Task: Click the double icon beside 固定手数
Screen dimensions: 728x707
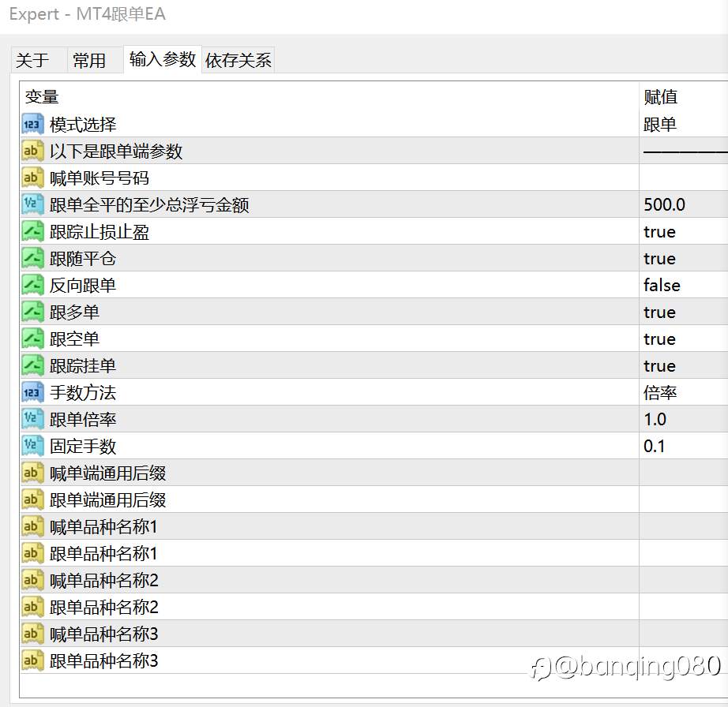Action: 32,446
